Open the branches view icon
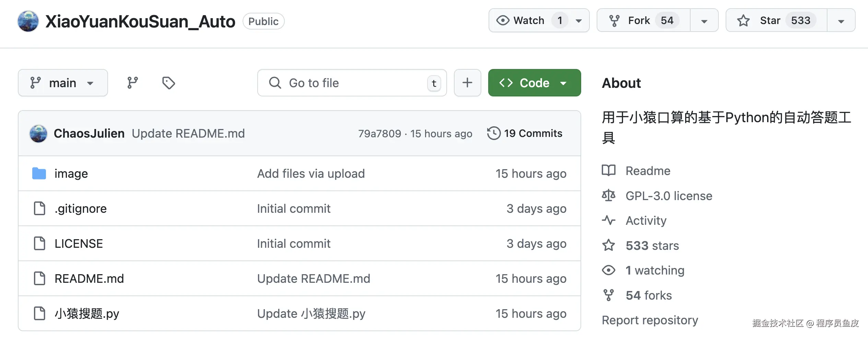Image resolution: width=868 pixels, height=337 pixels. tap(132, 83)
